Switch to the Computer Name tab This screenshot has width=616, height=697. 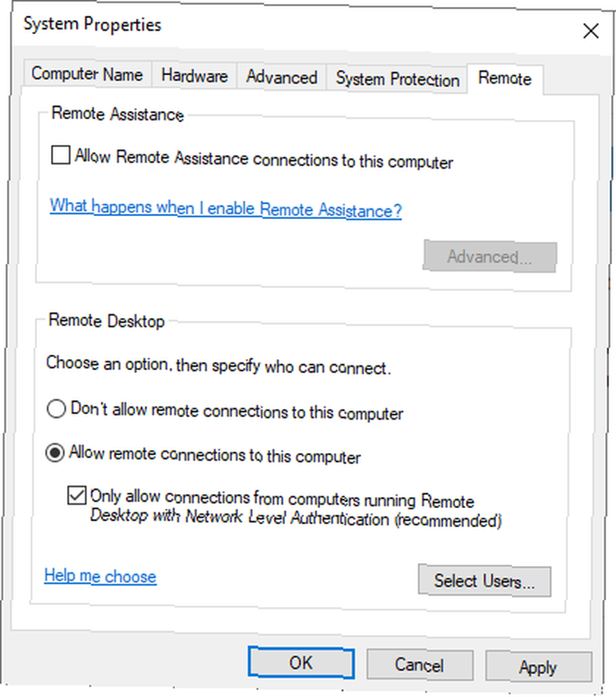pos(87,74)
